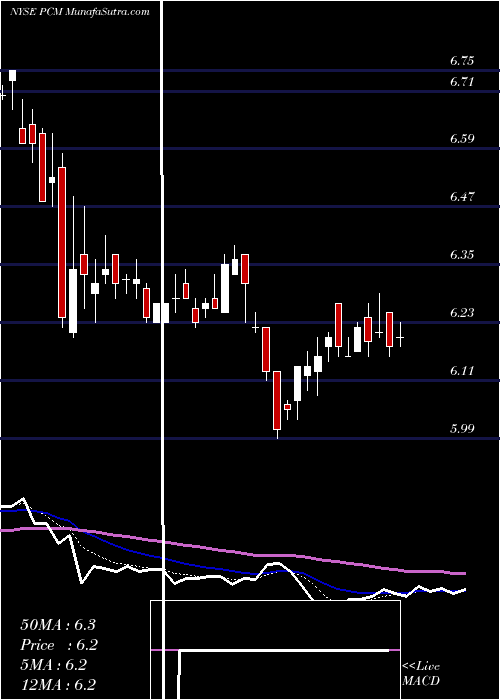This screenshot has width=500, height=700.
Task: Select the 6.71 price axis label
Action: (x=462, y=82)
